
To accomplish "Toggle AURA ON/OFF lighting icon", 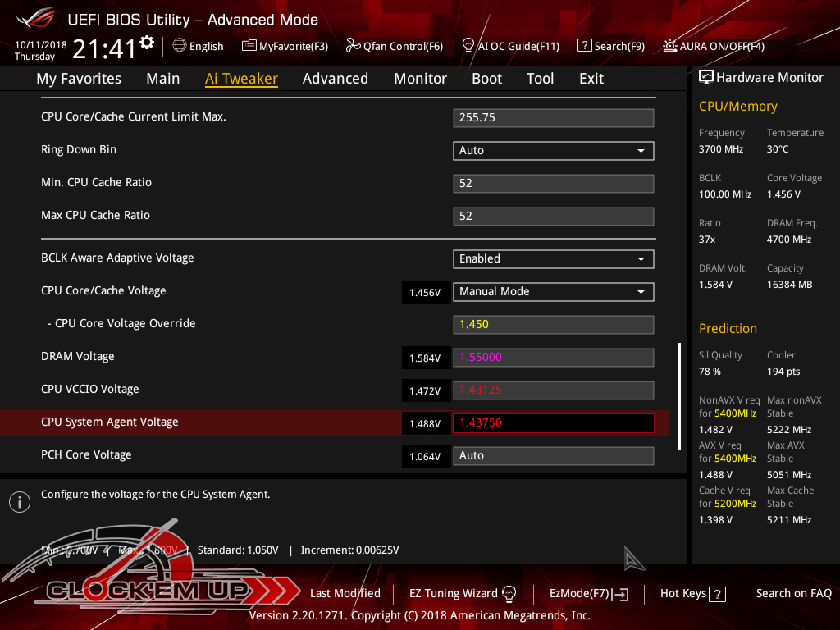I will (670, 46).
